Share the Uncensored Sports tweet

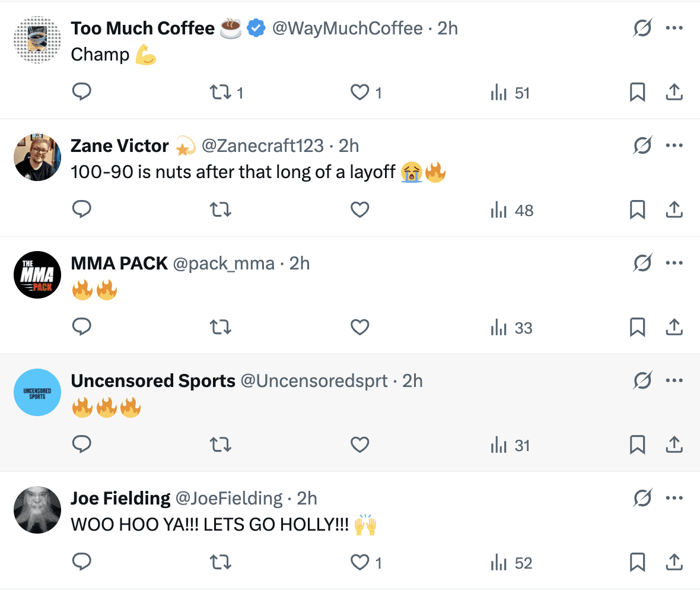coord(674,445)
